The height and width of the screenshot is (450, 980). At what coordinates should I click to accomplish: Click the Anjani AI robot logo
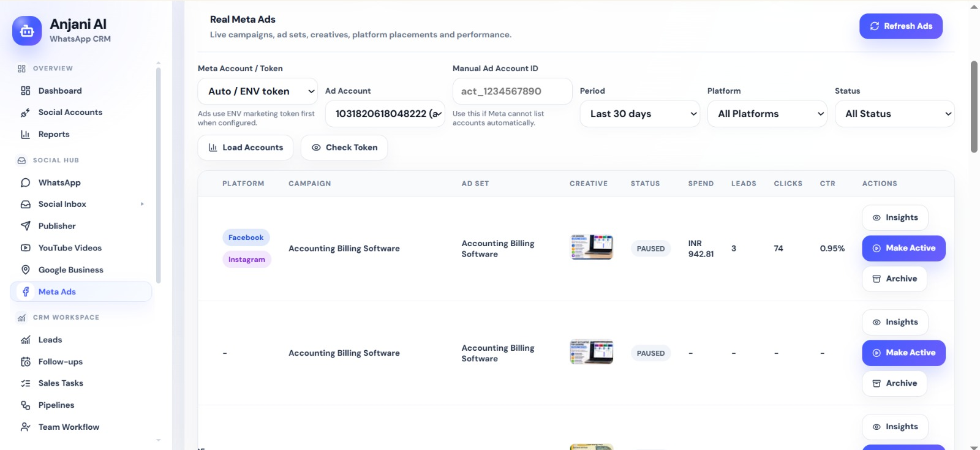point(27,31)
